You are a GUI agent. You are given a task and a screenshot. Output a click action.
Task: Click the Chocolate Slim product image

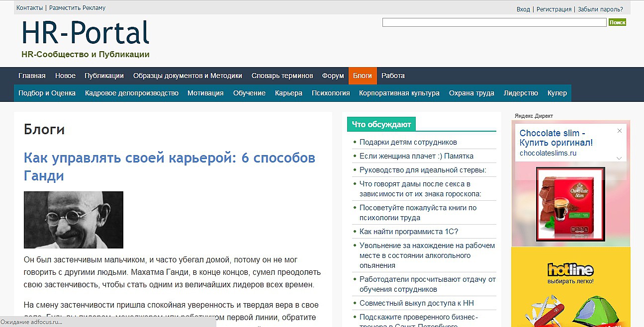(570, 204)
